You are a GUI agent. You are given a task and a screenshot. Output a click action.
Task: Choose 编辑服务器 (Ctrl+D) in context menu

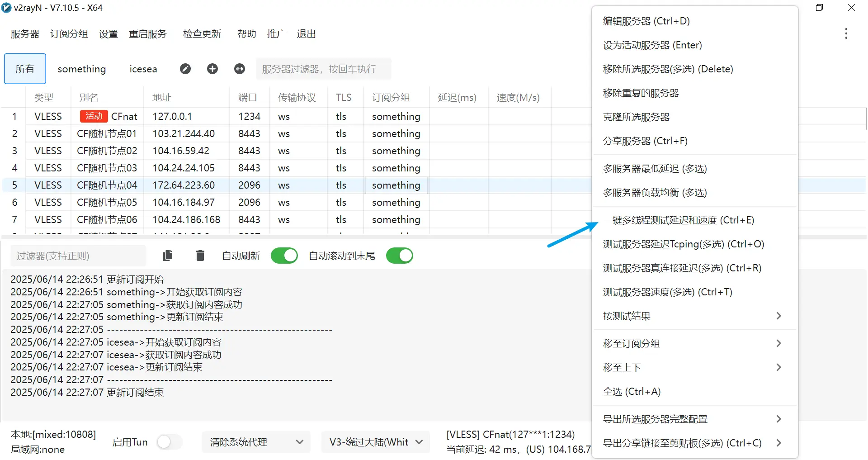point(695,21)
